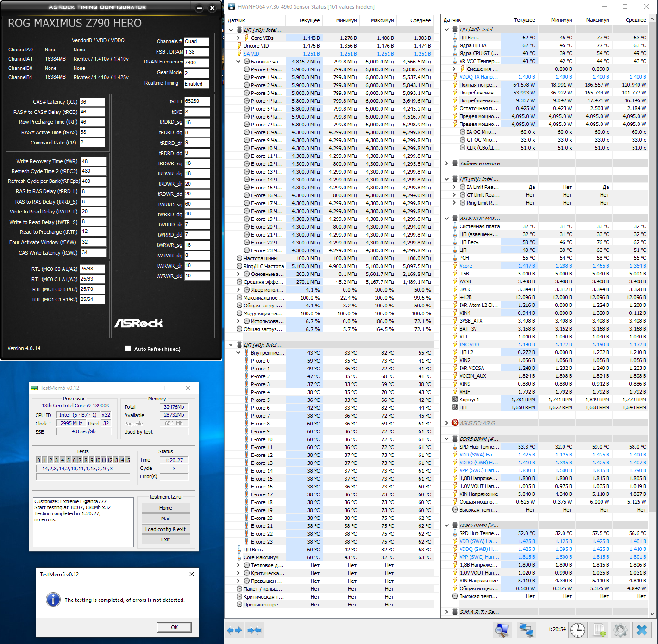Screen dimensions: 658x644
Task: Click the thermometer icon next to PCH
Action: point(455,258)
